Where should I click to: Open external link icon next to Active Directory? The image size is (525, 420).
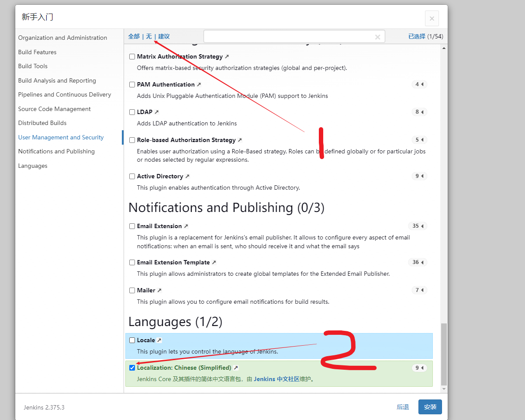pyautogui.click(x=187, y=177)
